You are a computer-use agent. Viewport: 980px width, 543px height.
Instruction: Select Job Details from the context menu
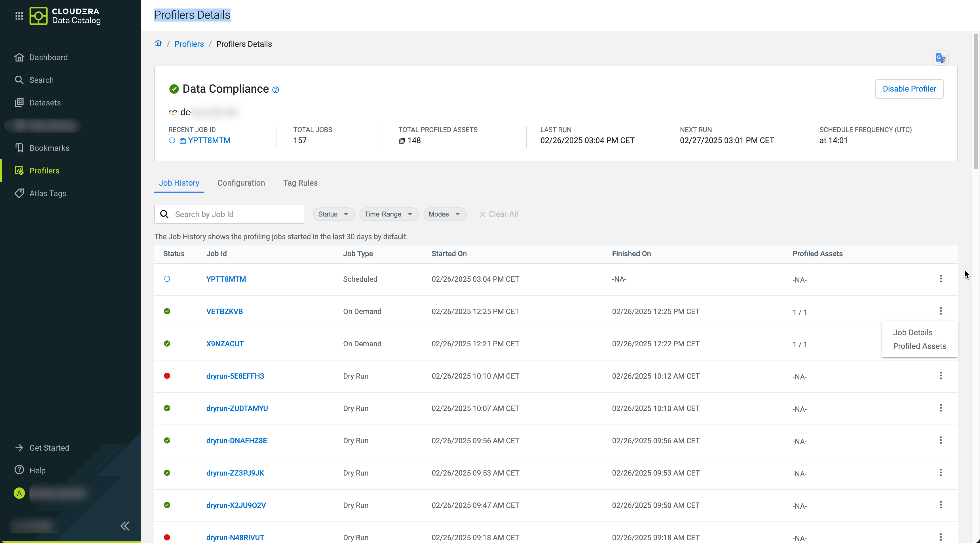[912, 332]
